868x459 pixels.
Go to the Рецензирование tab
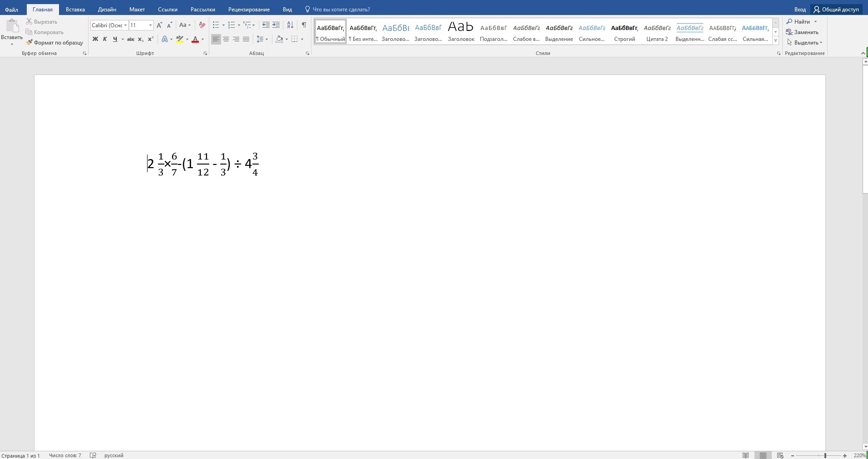click(x=249, y=9)
